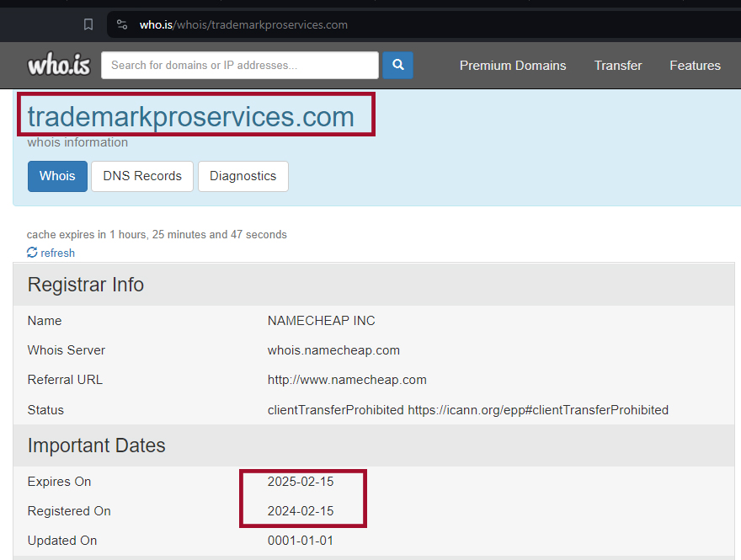The width and height of the screenshot is (741, 560).
Task: Click the 2025-02-15 expiry date
Action: tap(301, 482)
